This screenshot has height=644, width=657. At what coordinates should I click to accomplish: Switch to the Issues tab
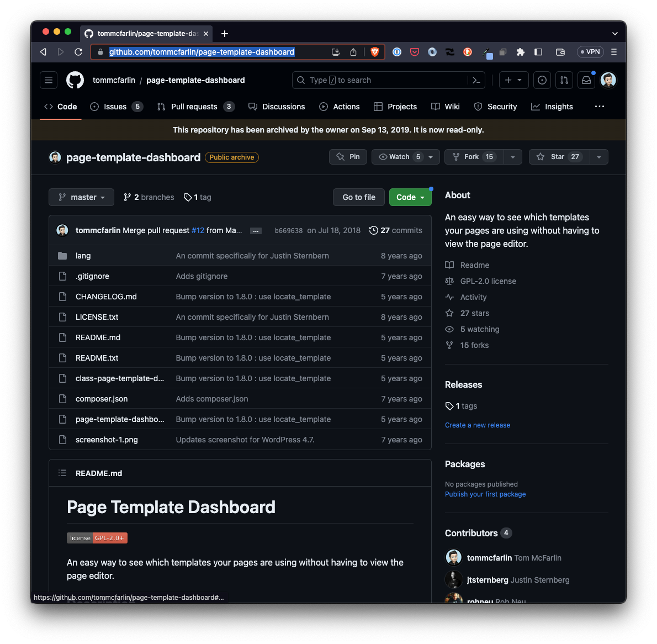point(116,107)
